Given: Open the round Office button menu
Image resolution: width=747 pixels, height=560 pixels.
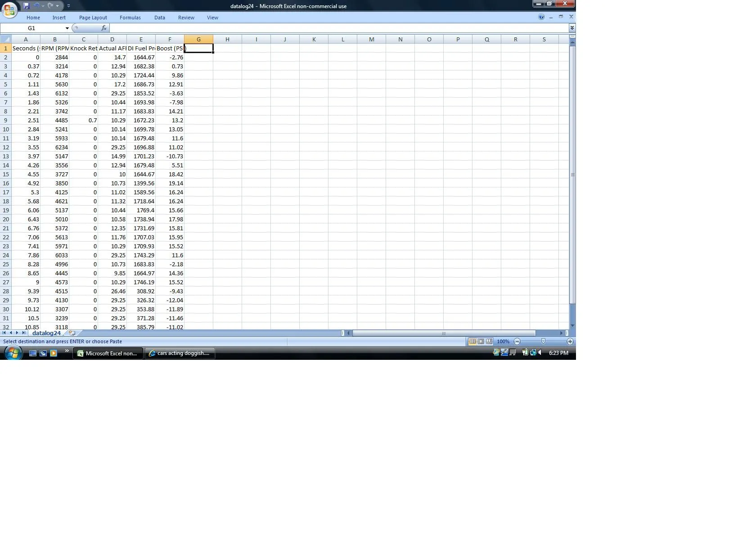Looking at the screenshot, I should click(x=9, y=10).
